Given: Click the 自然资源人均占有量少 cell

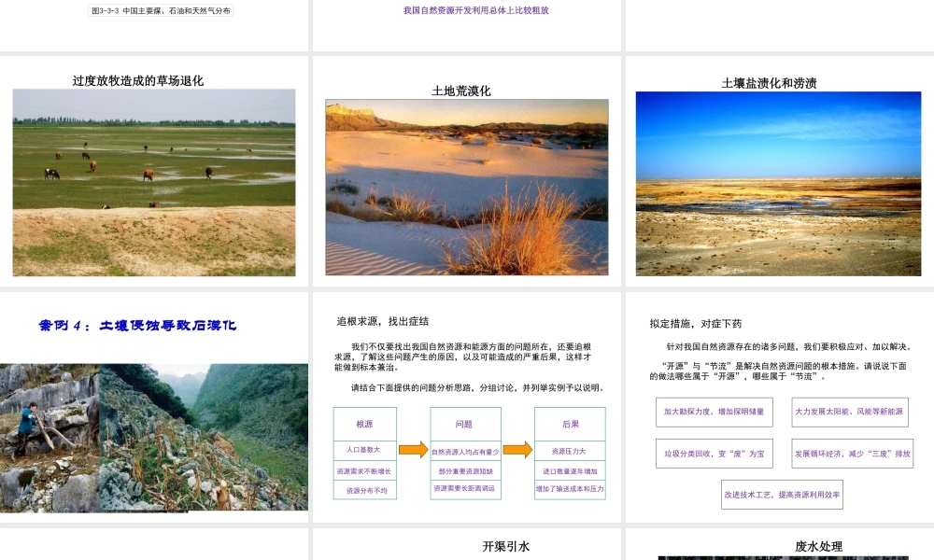Looking at the screenshot, I should tap(465, 452).
